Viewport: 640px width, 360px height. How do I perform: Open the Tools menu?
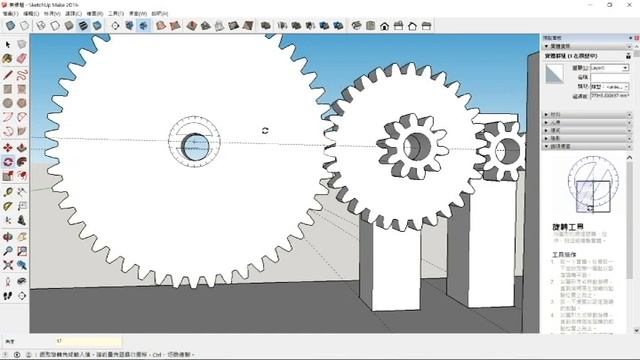point(116,13)
